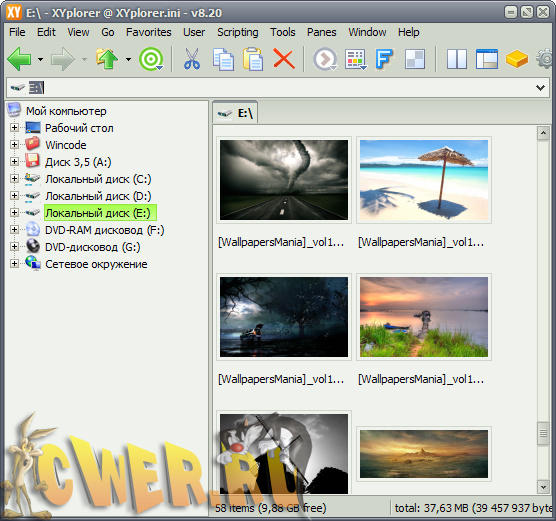Click the Paste clipboard icon
The image size is (556, 521).
253,59
